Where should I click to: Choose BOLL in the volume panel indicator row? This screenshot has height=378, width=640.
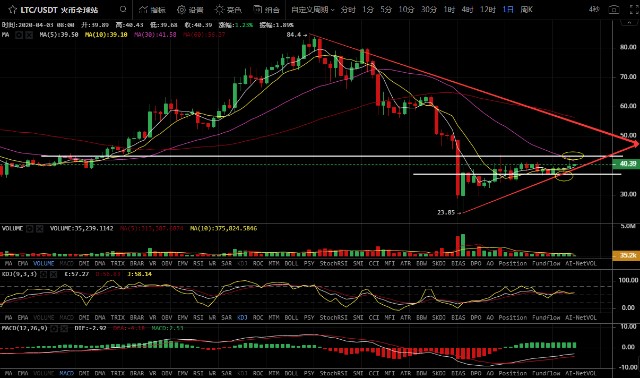[291, 264]
